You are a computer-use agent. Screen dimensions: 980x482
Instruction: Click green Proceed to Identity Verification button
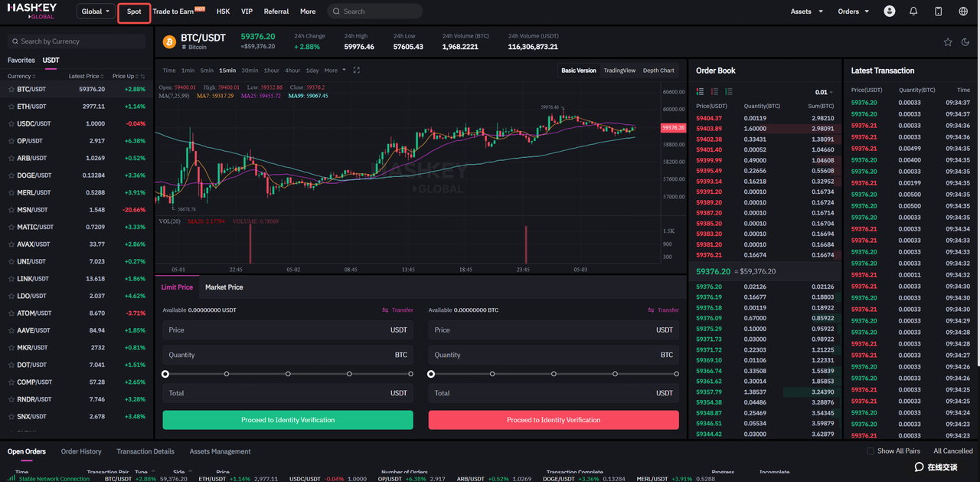tap(288, 420)
